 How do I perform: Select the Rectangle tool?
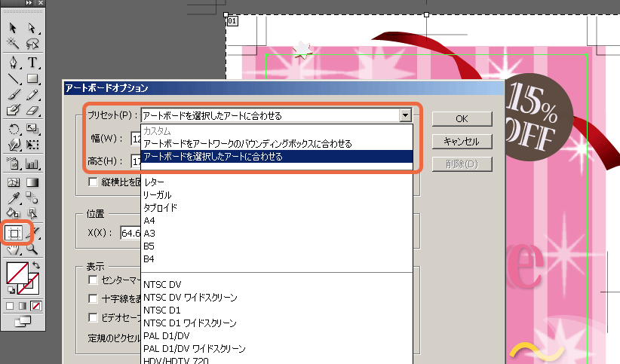coord(32,78)
